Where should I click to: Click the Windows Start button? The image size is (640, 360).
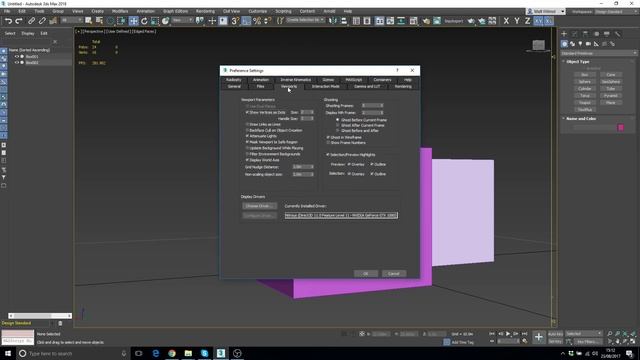pos(8,353)
